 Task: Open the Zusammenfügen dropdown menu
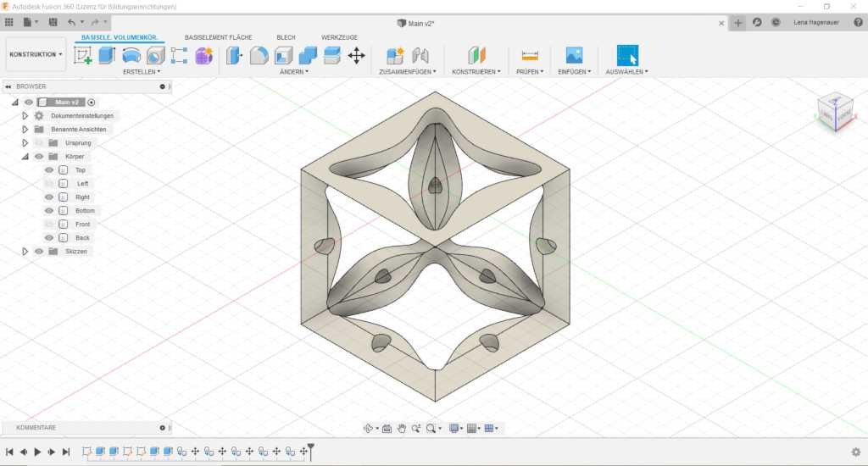408,71
